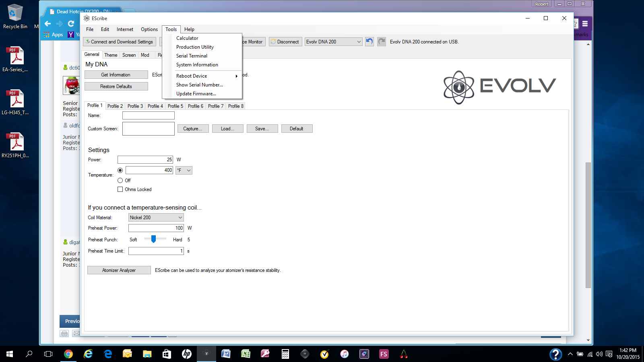
Task: Open the HP app in taskbar
Action: 187,354
